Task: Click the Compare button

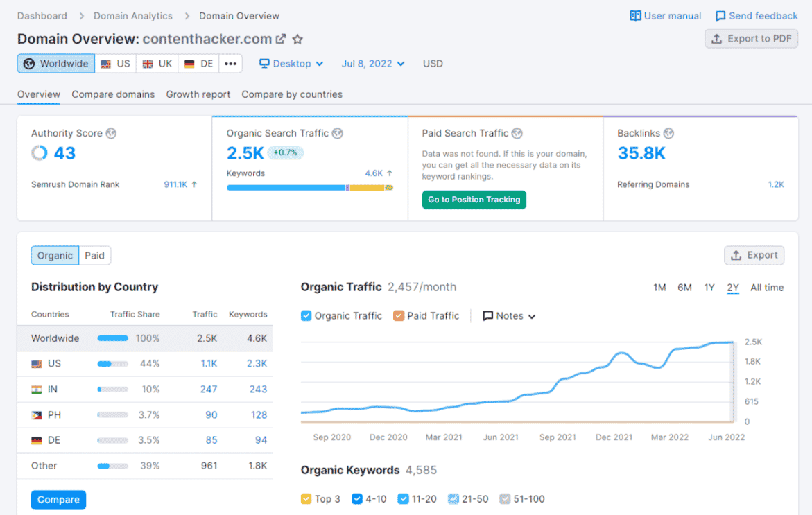Action: tap(58, 500)
